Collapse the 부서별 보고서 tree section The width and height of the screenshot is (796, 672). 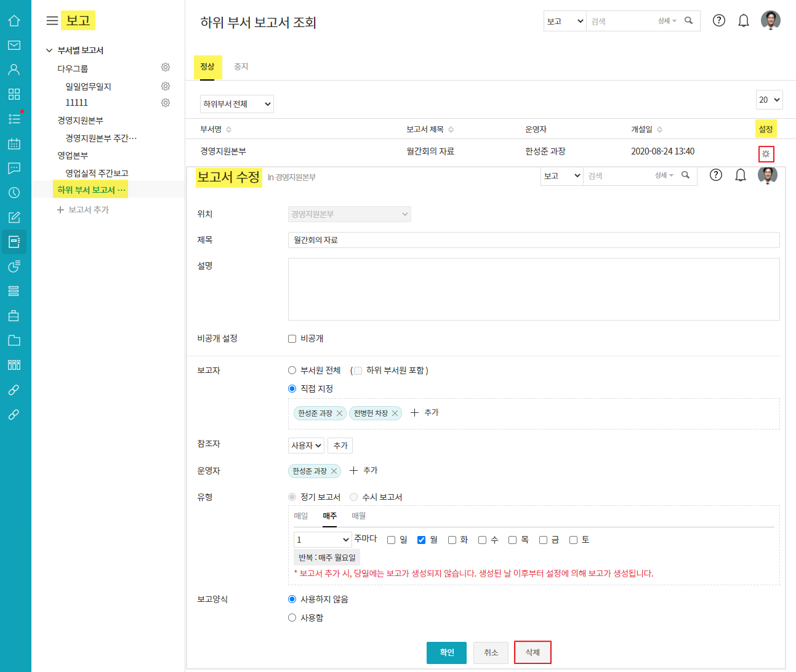point(49,50)
